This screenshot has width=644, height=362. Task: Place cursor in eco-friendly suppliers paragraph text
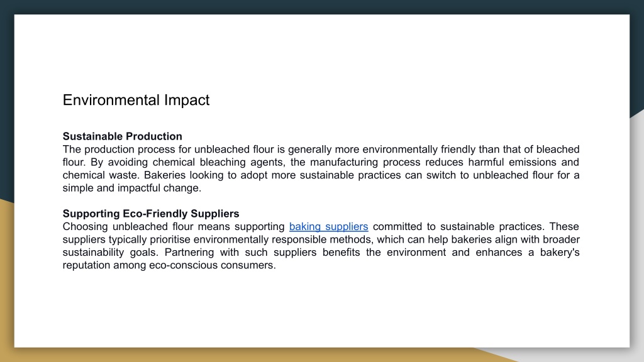(x=321, y=246)
